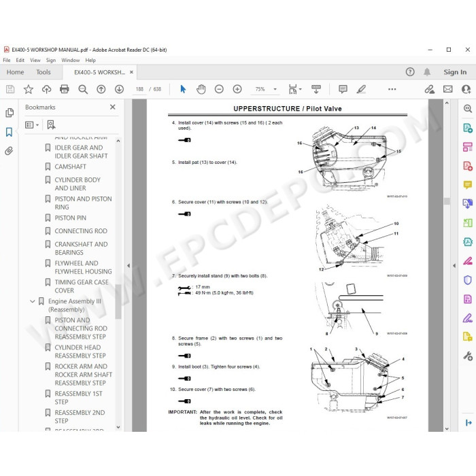Click document scrollbar up arrow
The width and height of the screenshot is (476, 476).
click(447, 103)
